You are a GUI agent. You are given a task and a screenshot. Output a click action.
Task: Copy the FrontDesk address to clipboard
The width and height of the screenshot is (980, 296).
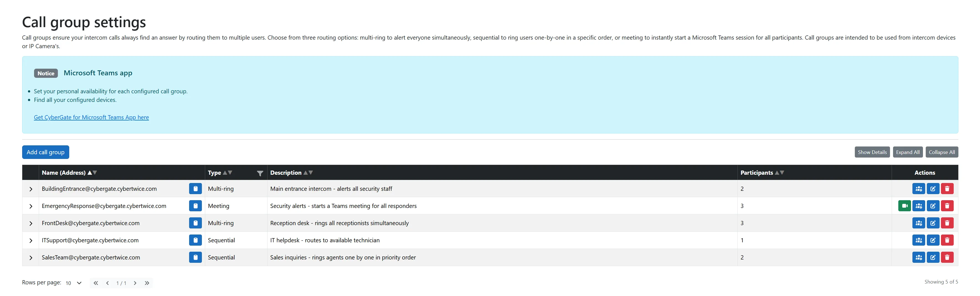(195, 223)
